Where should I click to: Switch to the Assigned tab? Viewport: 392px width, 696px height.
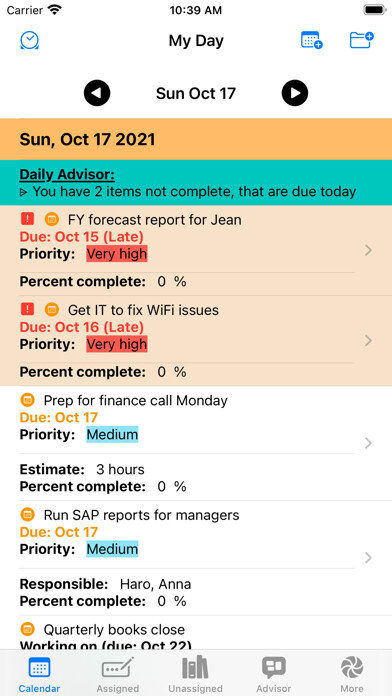pyautogui.click(x=118, y=674)
